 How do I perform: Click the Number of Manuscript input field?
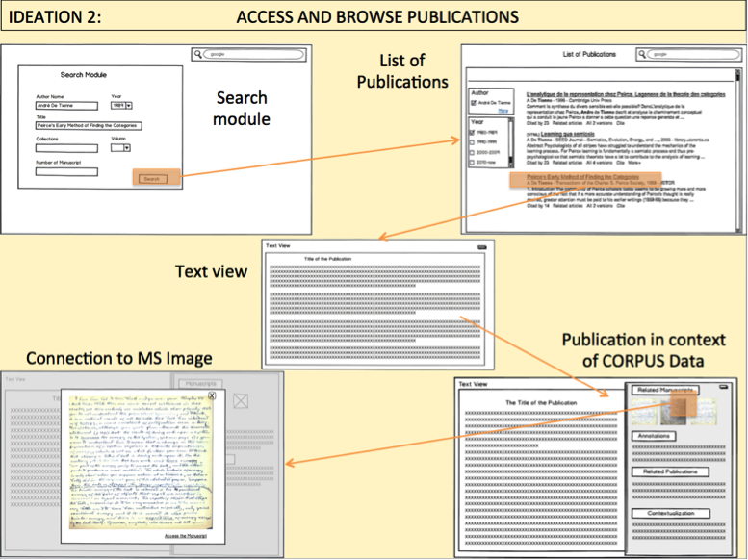(66, 171)
